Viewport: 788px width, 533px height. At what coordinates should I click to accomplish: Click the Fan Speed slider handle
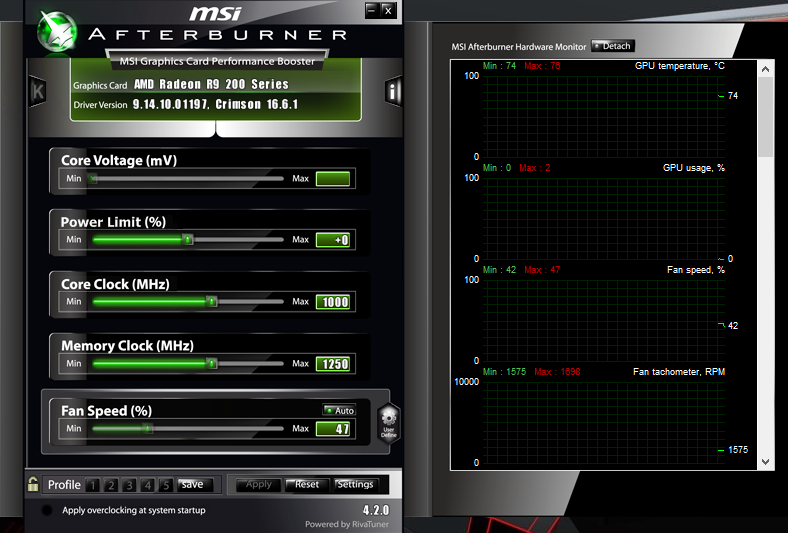click(147, 429)
